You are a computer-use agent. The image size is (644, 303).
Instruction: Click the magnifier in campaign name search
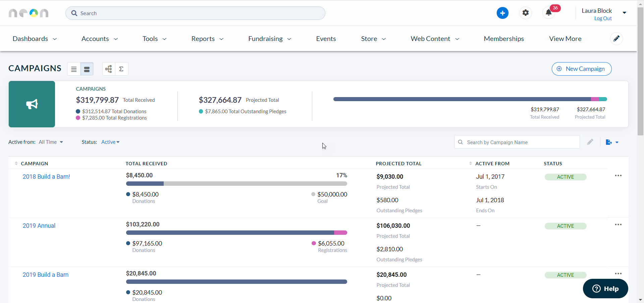461,142
